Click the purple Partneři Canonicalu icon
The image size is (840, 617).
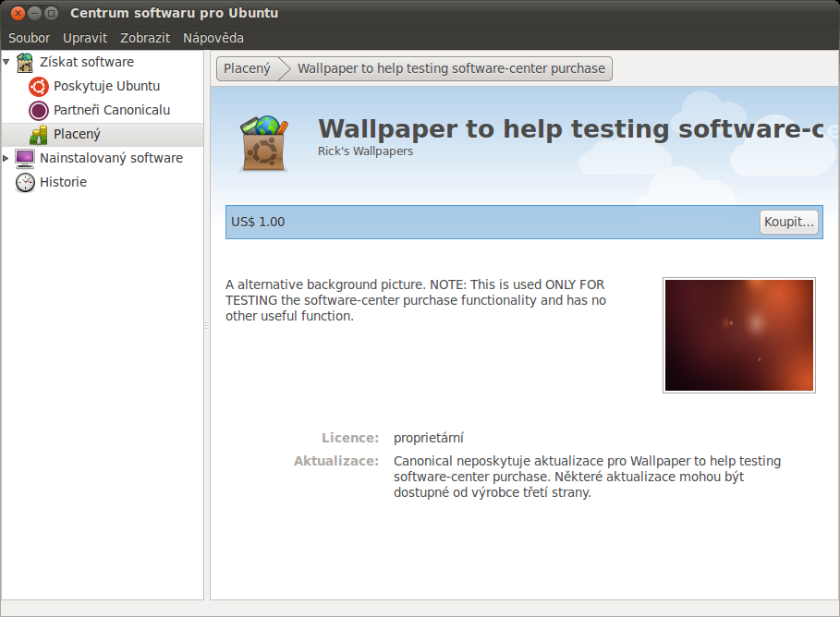[x=39, y=110]
